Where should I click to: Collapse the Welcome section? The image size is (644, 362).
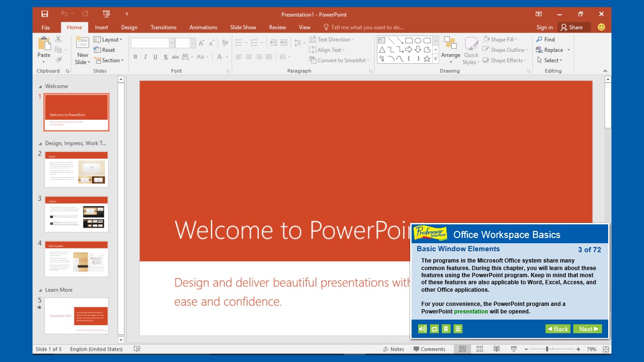40,86
